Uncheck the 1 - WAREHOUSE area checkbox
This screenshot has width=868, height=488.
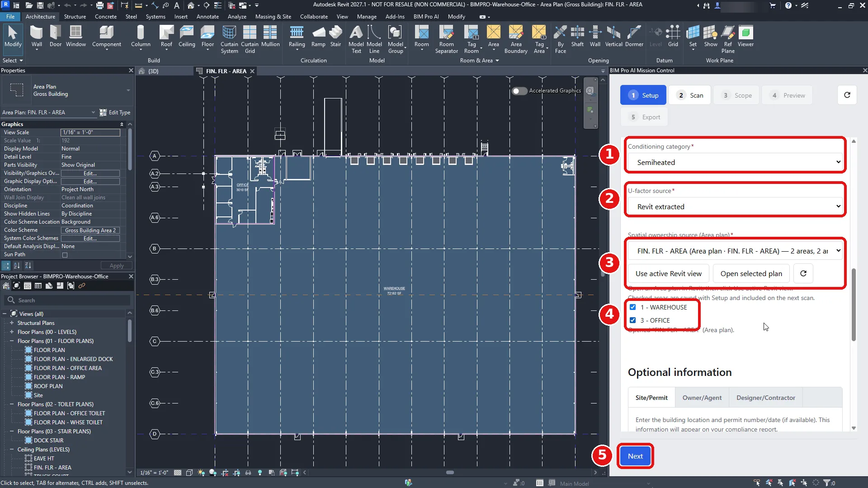coord(632,307)
